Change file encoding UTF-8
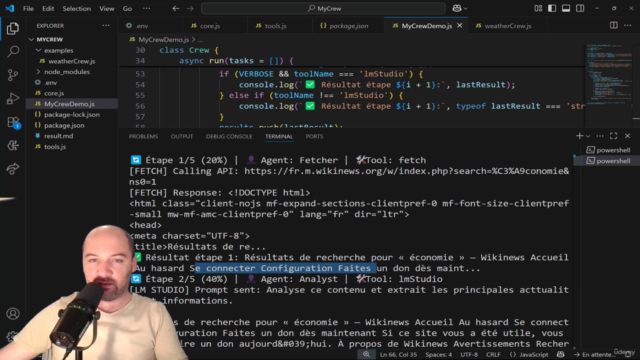Screen dimensions: 640x360 coord(469,355)
